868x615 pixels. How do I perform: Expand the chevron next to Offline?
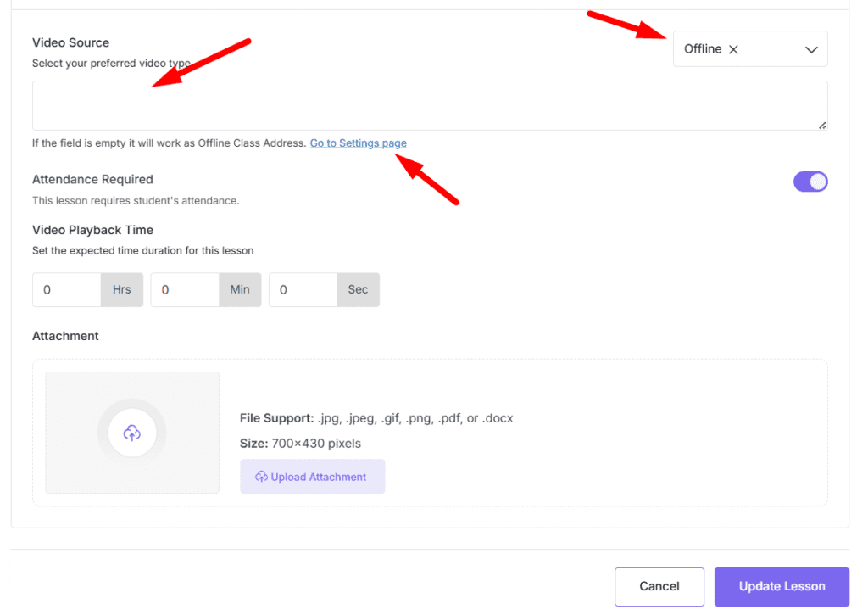click(810, 48)
